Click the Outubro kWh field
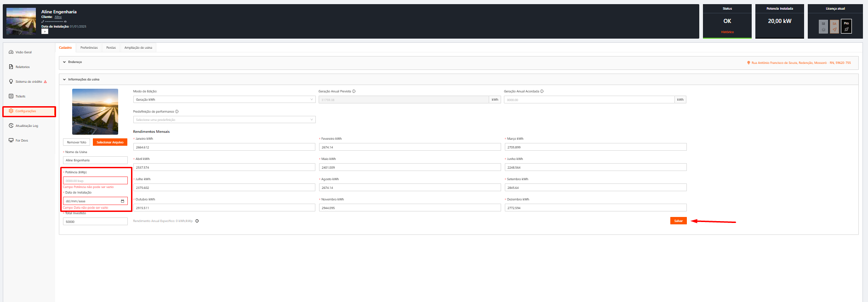This screenshot has width=868, height=302. (x=224, y=208)
